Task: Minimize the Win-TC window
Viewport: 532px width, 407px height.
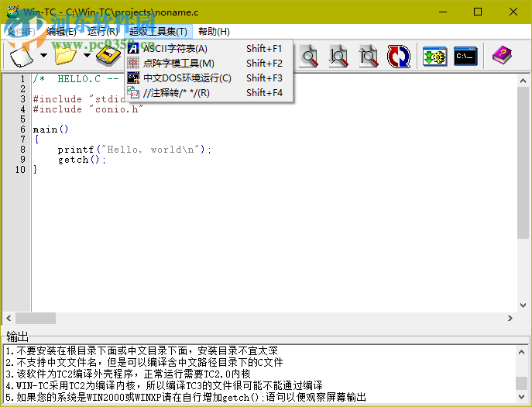Action: click(x=443, y=12)
